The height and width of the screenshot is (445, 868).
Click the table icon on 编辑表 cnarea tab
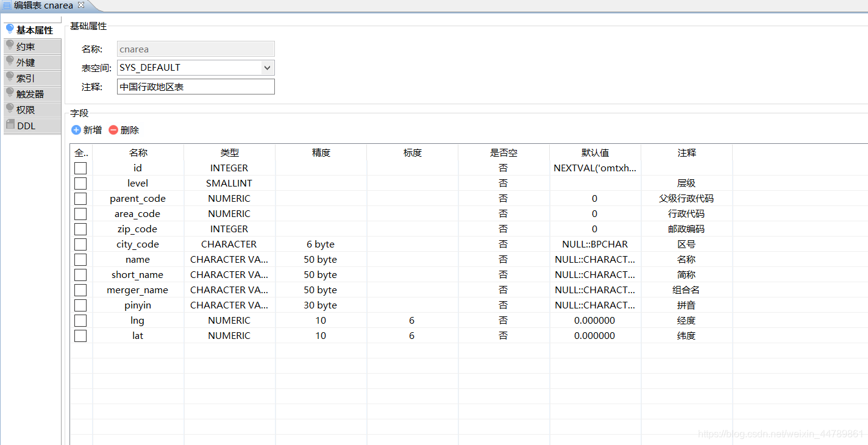(x=7, y=5)
